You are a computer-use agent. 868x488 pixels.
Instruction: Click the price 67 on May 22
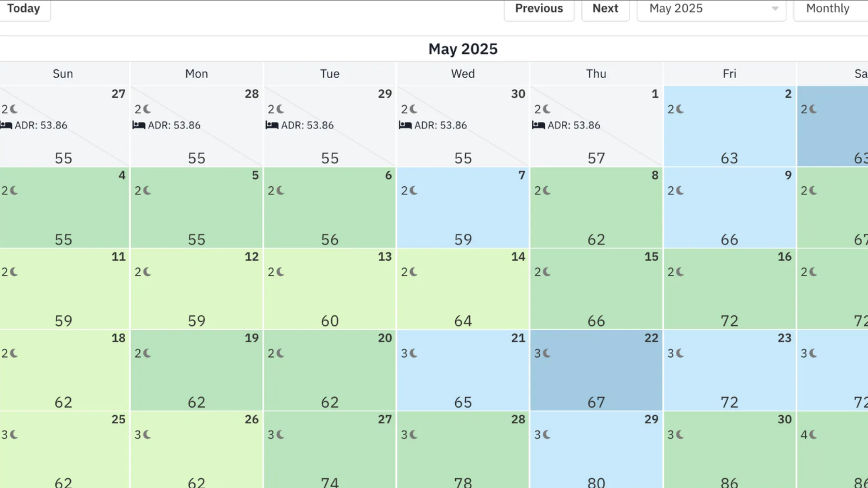[596, 402]
